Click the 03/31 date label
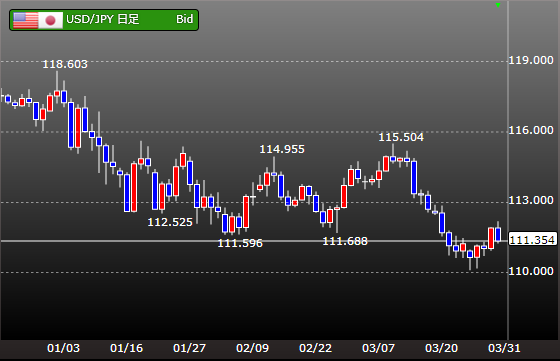The height and width of the screenshot is (361, 560). [x=504, y=348]
